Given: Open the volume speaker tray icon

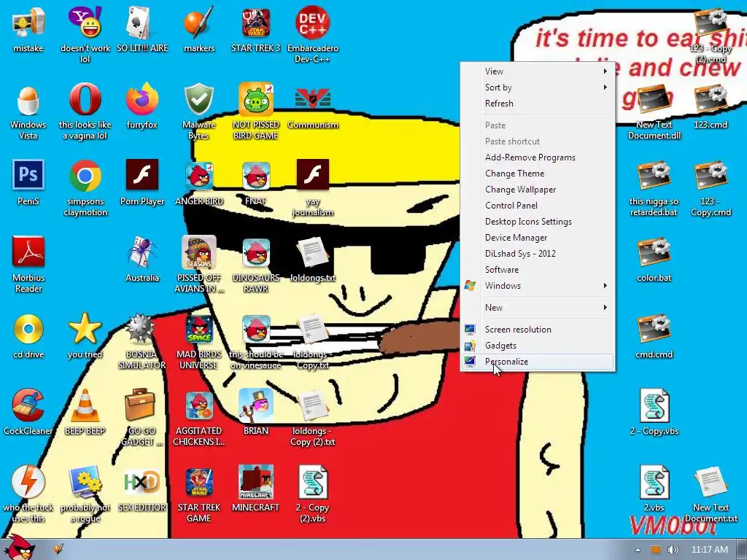Looking at the screenshot, I should (x=673, y=550).
